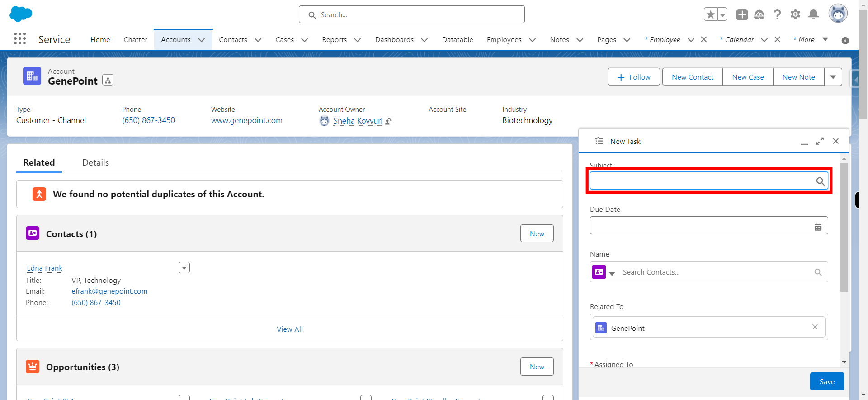Screen dimensions: 868x400
Task: Add new opportunity in Opportunities list
Action: pos(537,367)
